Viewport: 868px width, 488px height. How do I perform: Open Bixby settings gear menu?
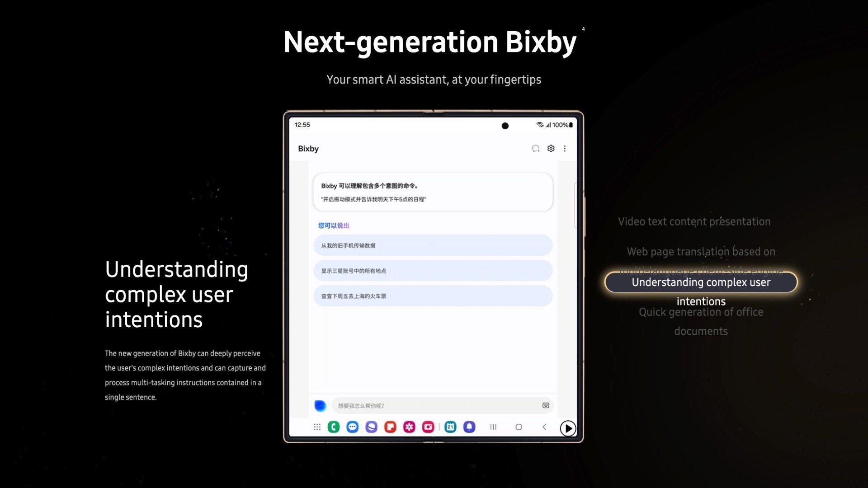pyautogui.click(x=551, y=148)
